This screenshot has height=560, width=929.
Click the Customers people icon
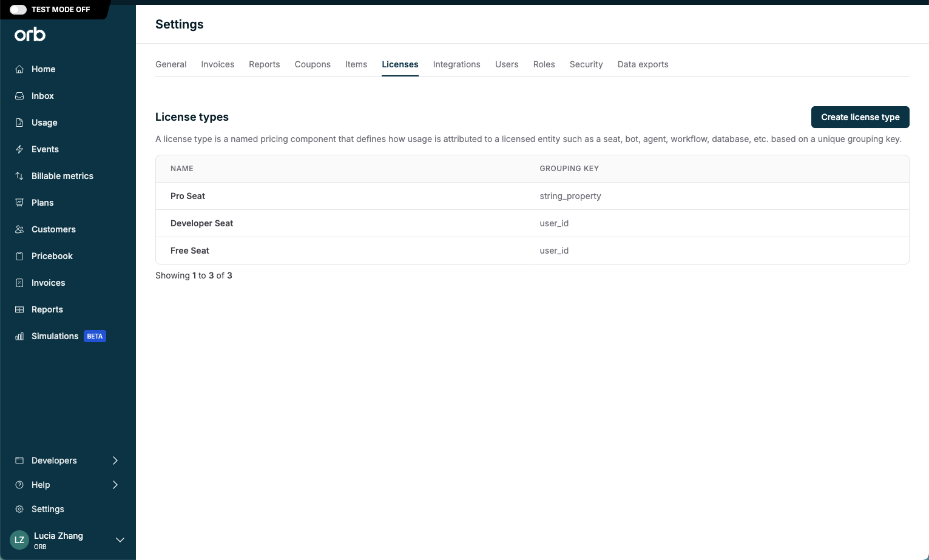pyautogui.click(x=19, y=229)
